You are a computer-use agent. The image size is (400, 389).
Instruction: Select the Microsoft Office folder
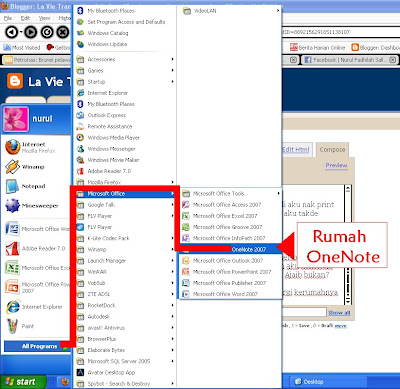(125, 194)
